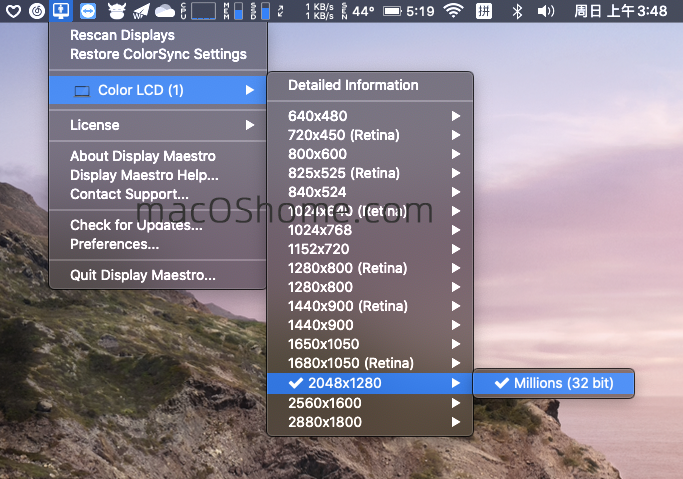The height and width of the screenshot is (479, 683).
Task: Select Check for Updates
Action: [158, 225]
